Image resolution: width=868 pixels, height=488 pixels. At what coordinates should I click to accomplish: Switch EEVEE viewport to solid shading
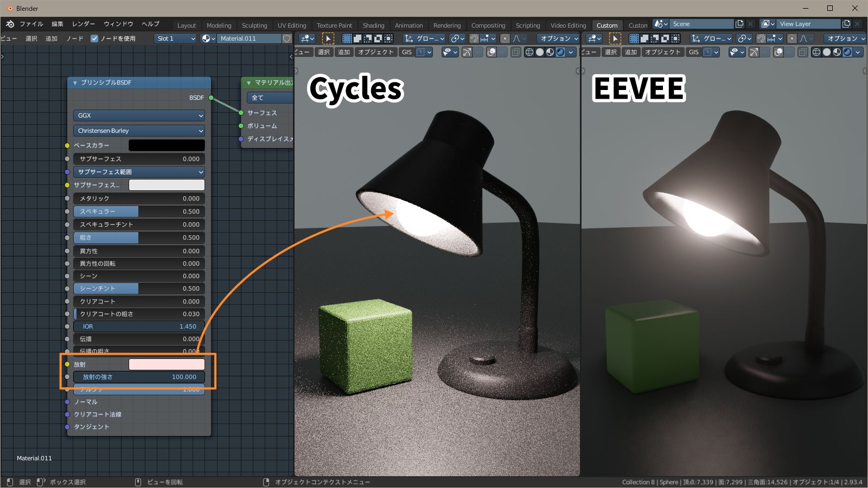click(827, 52)
